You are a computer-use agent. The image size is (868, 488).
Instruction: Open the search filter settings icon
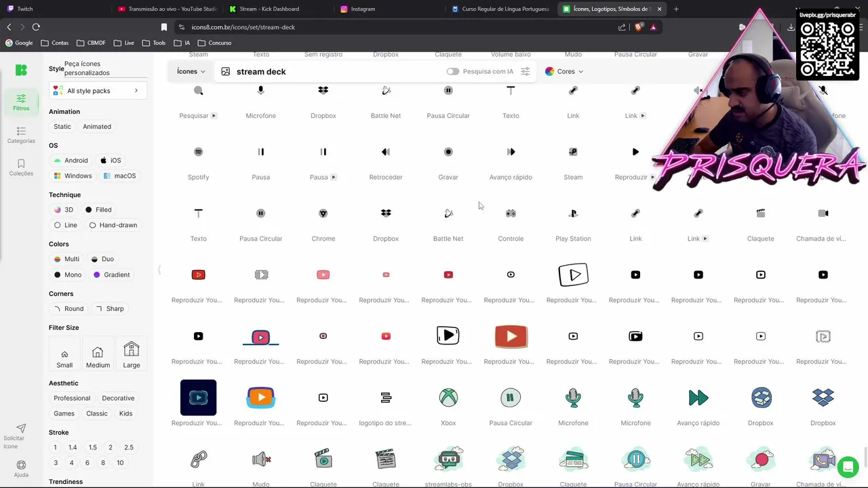[525, 71]
